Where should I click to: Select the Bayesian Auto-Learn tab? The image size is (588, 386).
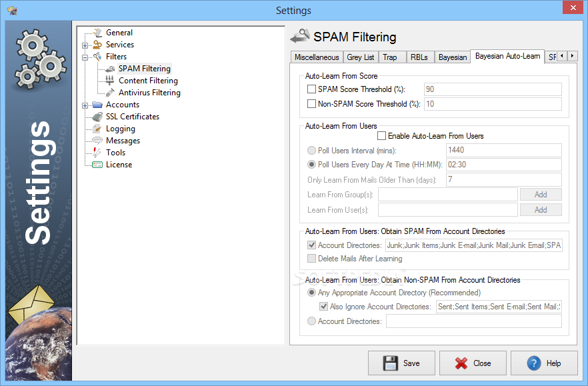[507, 56]
